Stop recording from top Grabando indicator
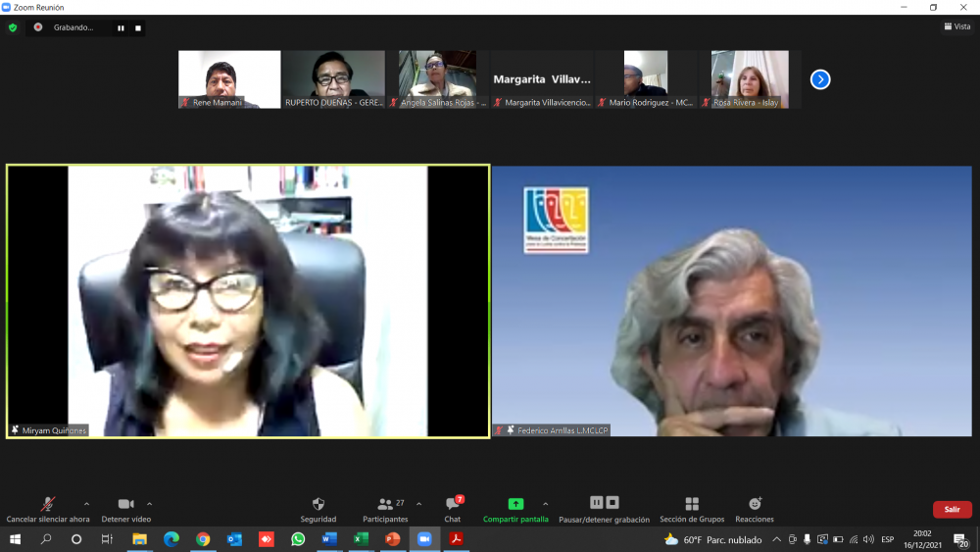The height and width of the screenshot is (552, 980). click(x=138, y=27)
